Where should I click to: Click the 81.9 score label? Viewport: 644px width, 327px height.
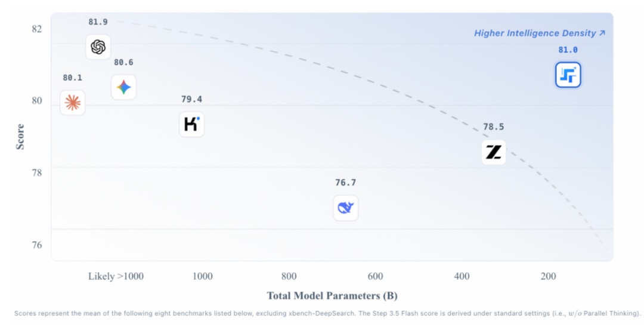coord(98,22)
